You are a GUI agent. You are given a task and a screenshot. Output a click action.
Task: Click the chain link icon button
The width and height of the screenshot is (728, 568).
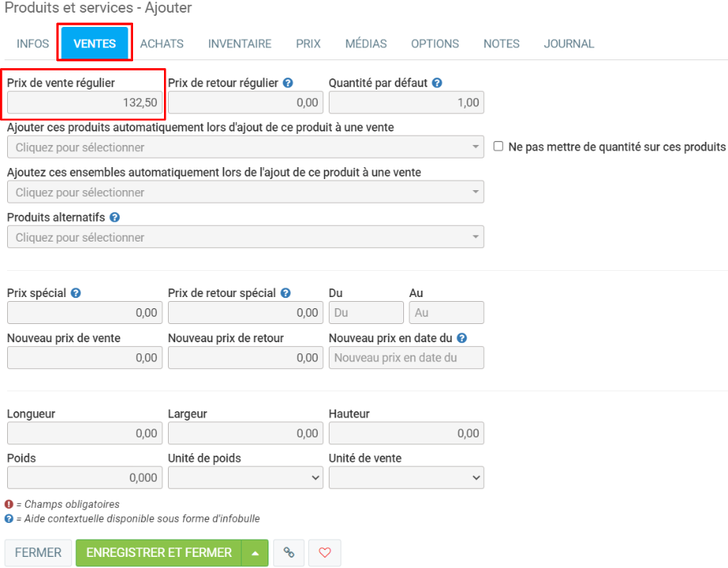[288, 553]
